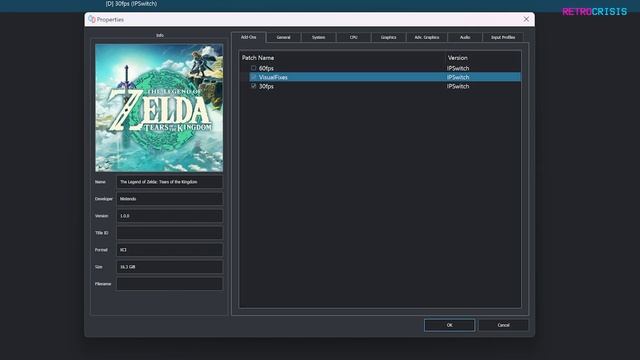Screen dimensions: 640x360
Task: Click IPSwitch version in 60fps row
Action: (458, 68)
